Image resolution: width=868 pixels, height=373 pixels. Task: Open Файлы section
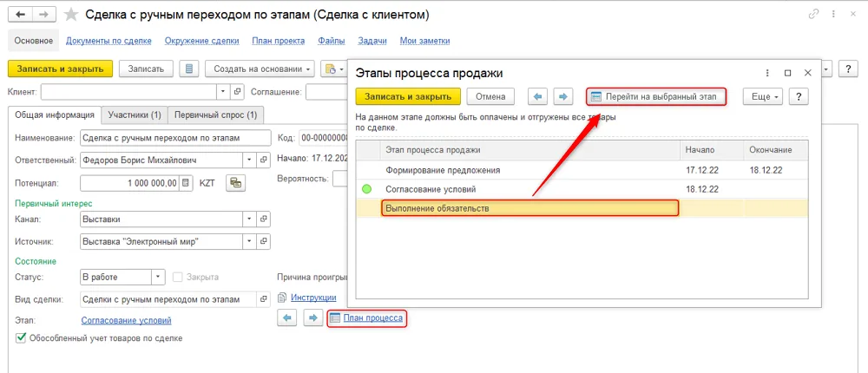tap(332, 41)
